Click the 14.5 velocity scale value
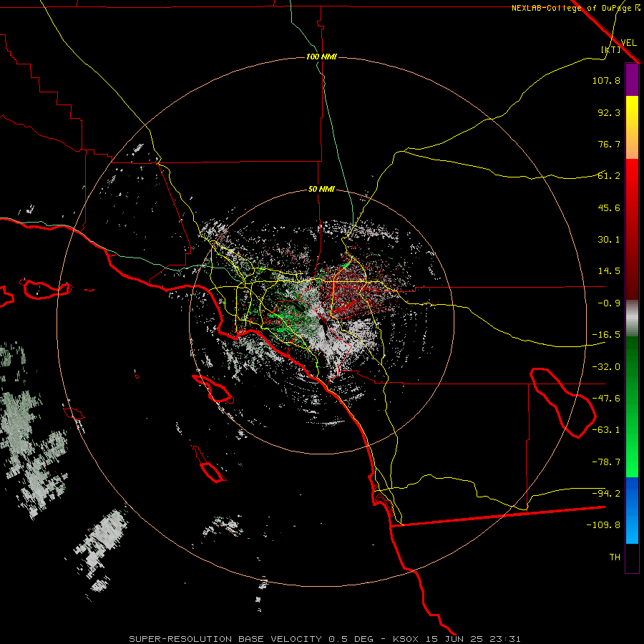The image size is (644, 644). click(x=609, y=271)
